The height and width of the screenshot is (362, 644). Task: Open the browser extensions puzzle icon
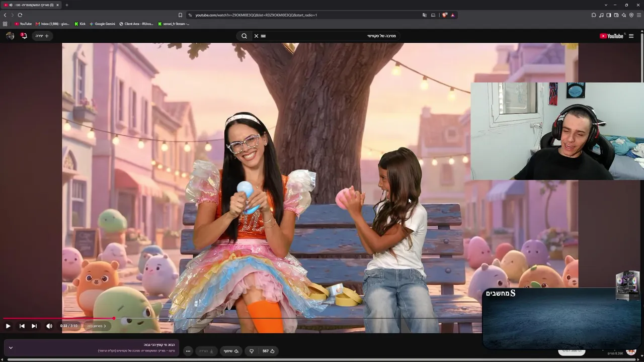594,15
